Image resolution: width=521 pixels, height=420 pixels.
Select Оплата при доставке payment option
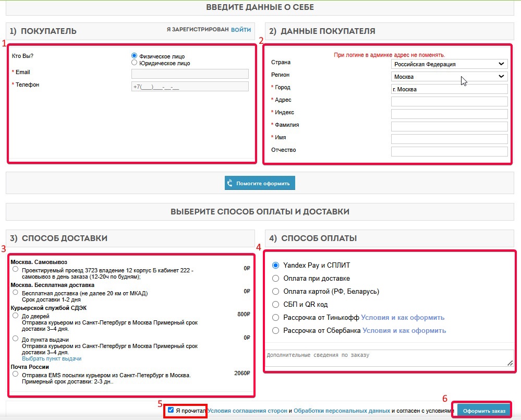(276, 278)
